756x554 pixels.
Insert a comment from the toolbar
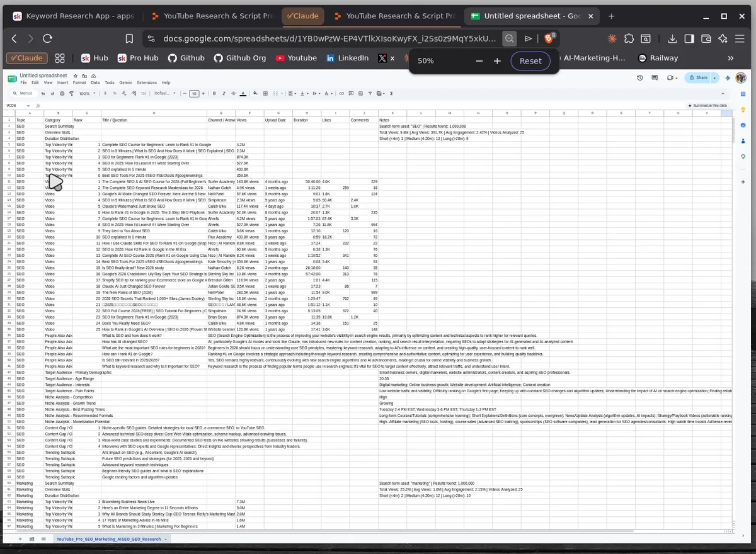click(351, 93)
